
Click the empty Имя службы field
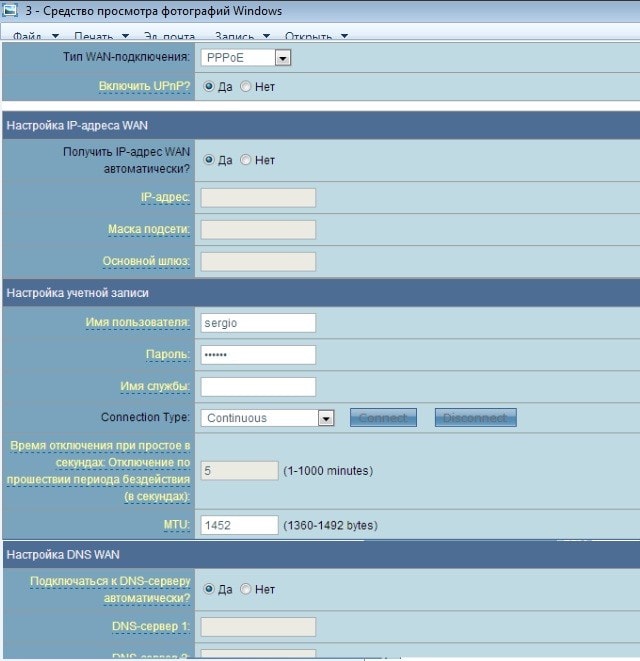pos(258,387)
